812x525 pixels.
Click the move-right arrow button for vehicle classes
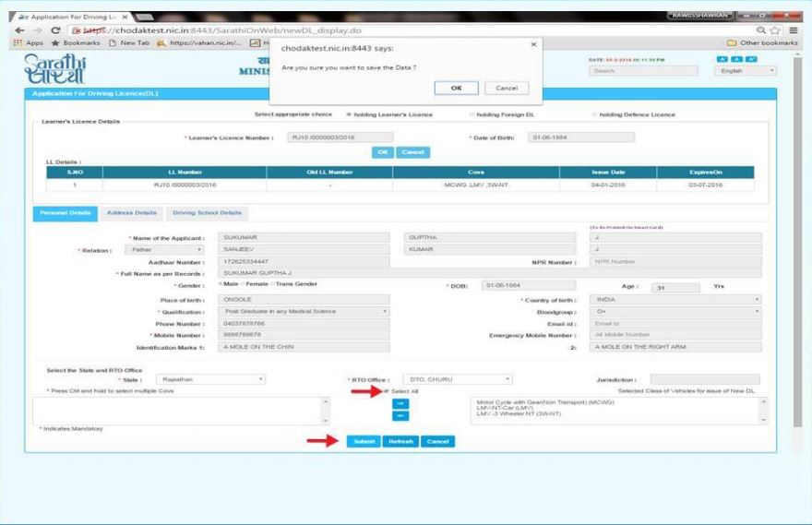[x=400, y=404]
